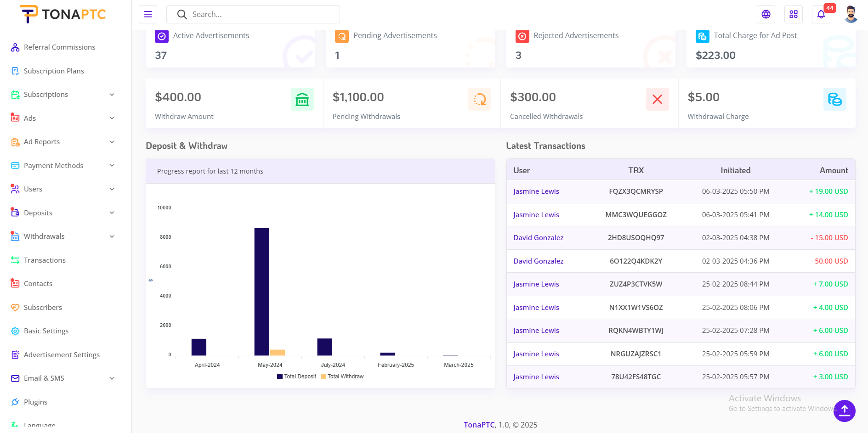Open Referral Commissions in sidebar
Viewport: 868px width, 433px height.
(59, 47)
